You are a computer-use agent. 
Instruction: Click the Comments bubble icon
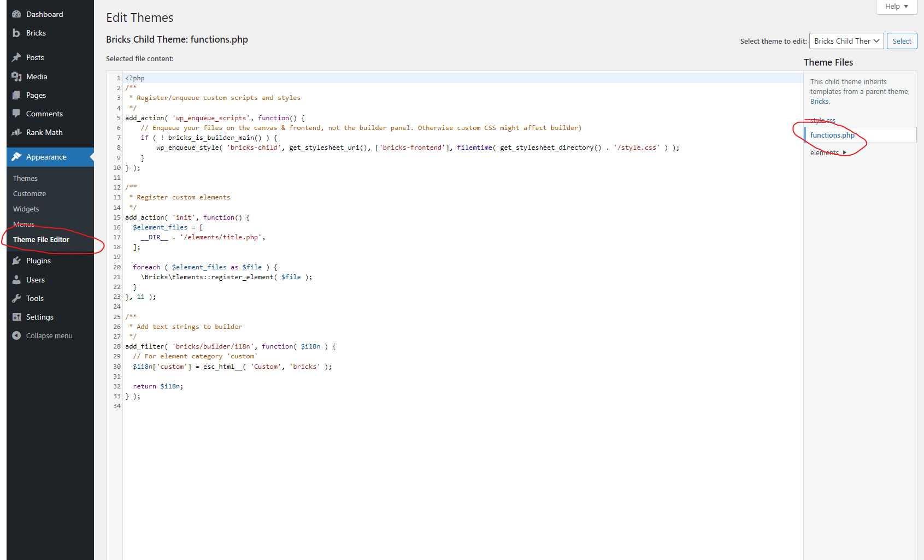pos(16,114)
